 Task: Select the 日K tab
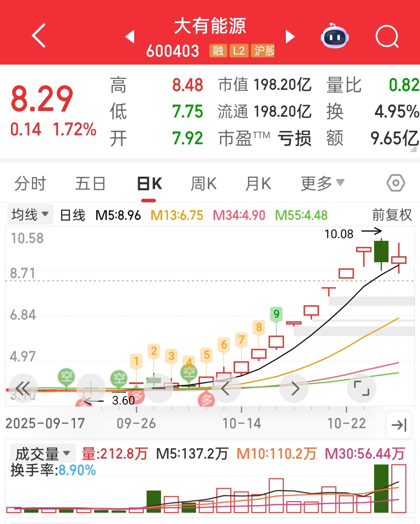pyautogui.click(x=149, y=183)
